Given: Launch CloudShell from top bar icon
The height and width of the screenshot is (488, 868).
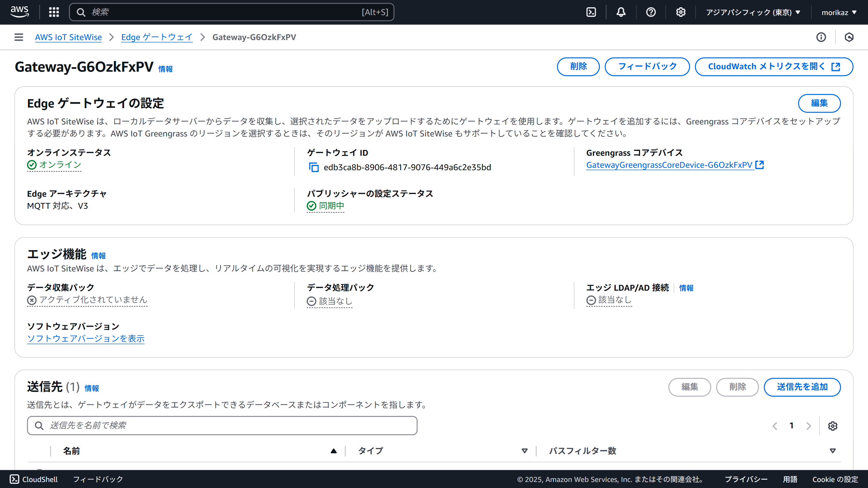Looking at the screenshot, I should (591, 12).
